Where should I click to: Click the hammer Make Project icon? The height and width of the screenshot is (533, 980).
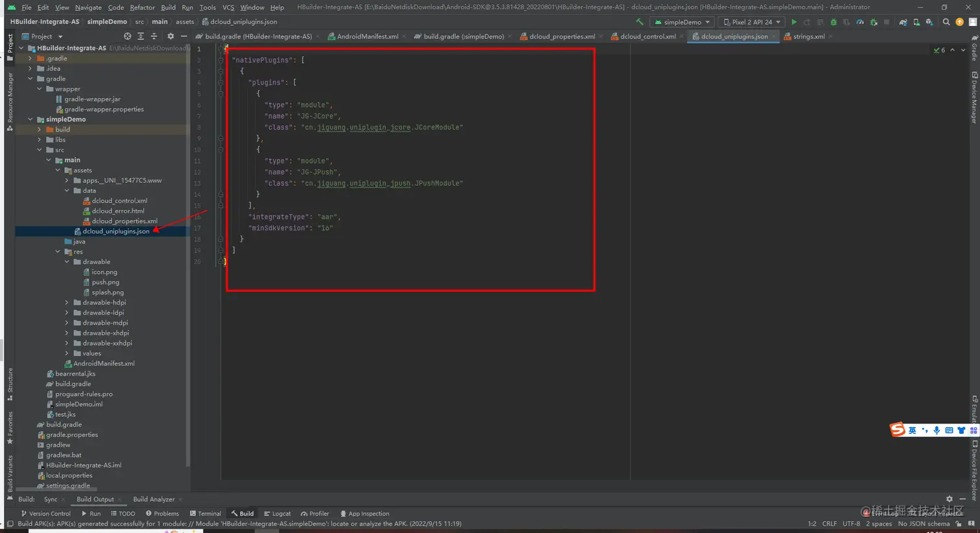[x=640, y=22]
